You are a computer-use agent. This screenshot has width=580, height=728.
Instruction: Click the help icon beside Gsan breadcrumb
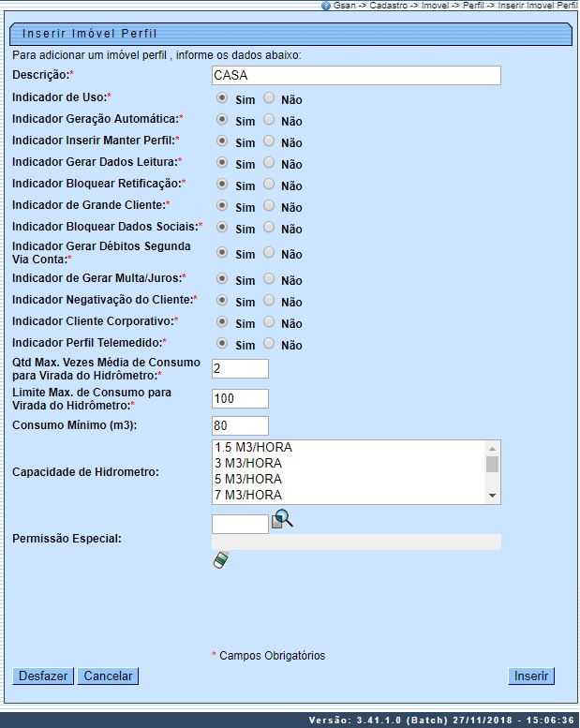(x=325, y=6)
